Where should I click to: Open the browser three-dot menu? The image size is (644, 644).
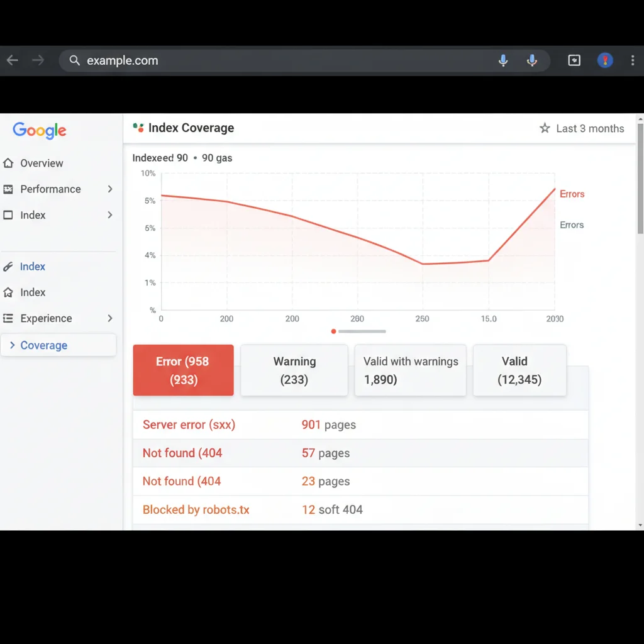[x=633, y=60]
